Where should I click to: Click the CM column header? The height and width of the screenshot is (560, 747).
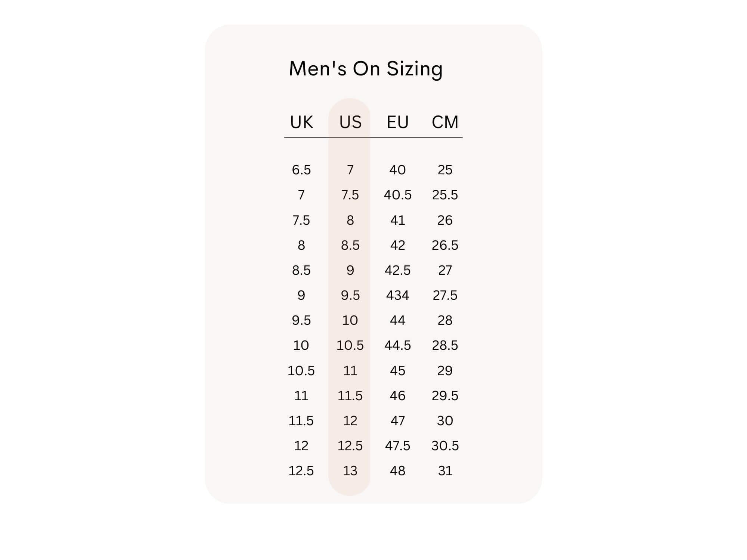tap(445, 122)
